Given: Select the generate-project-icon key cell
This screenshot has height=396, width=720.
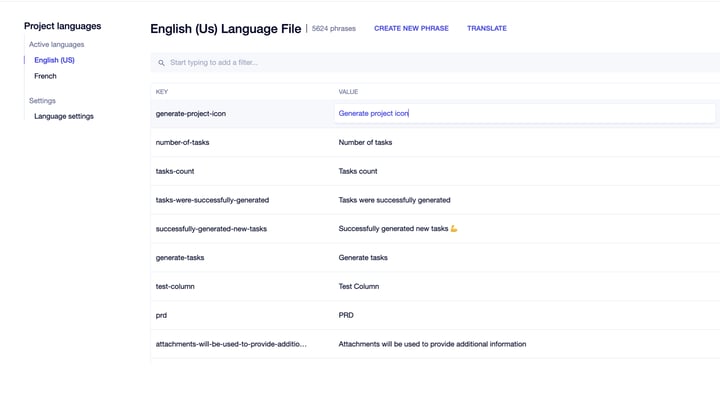Looking at the screenshot, I should [x=191, y=113].
